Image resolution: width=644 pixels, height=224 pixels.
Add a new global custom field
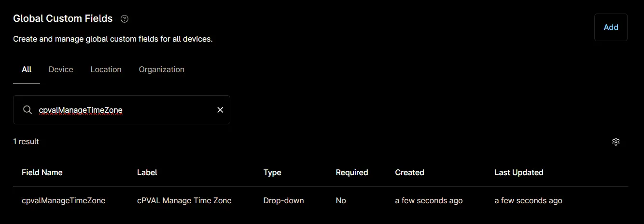point(611,27)
